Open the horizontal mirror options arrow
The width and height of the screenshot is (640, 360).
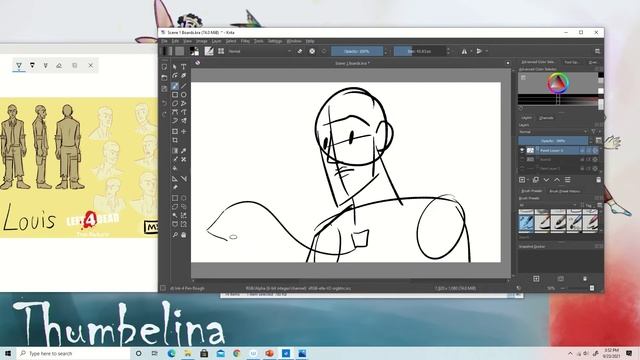(x=471, y=51)
